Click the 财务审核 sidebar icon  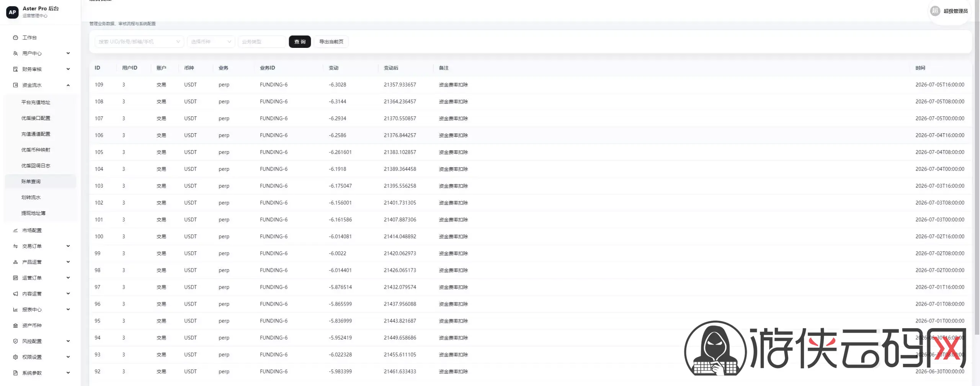[15, 69]
